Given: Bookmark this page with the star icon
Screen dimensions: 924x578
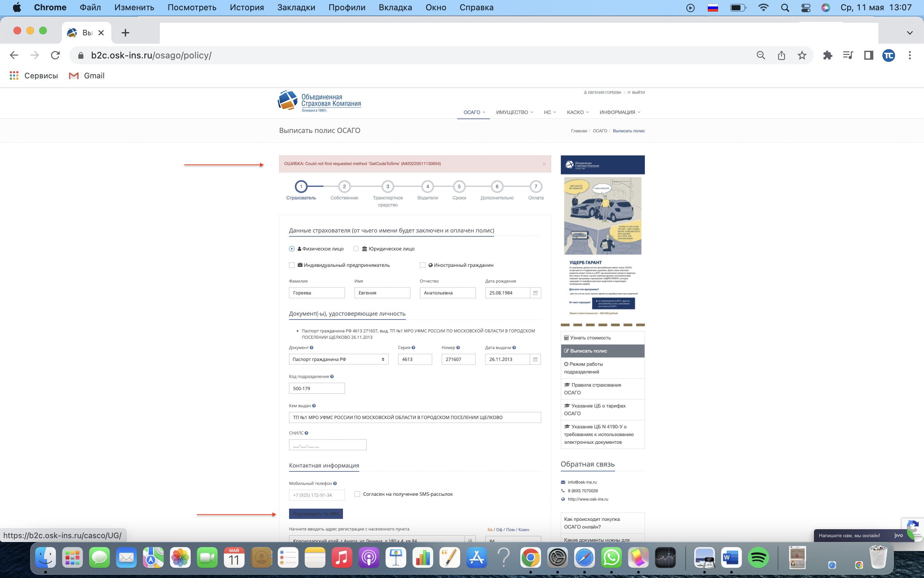Looking at the screenshot, I should click(x=802, y=56).
